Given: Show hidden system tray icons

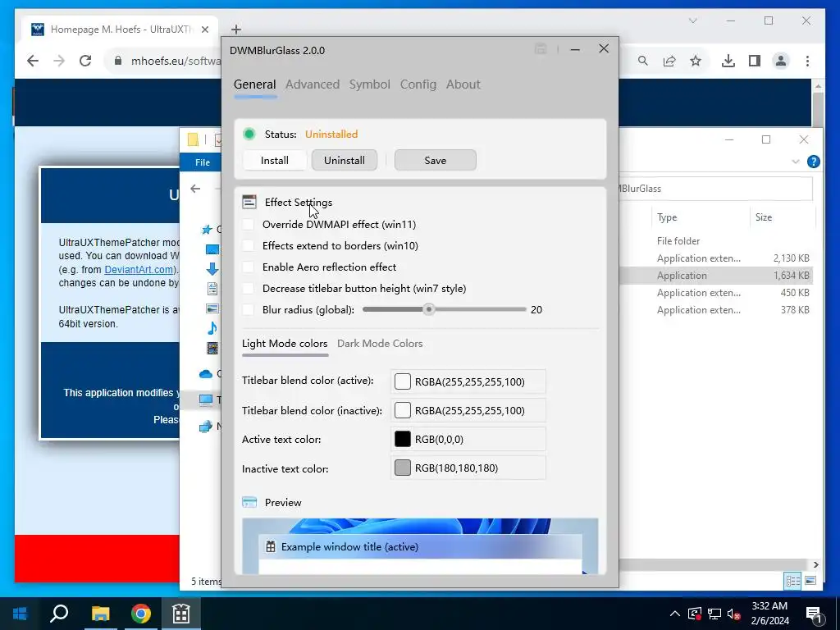Looking at the screenshot, I should pyautogui.click(x=675, y=614).
